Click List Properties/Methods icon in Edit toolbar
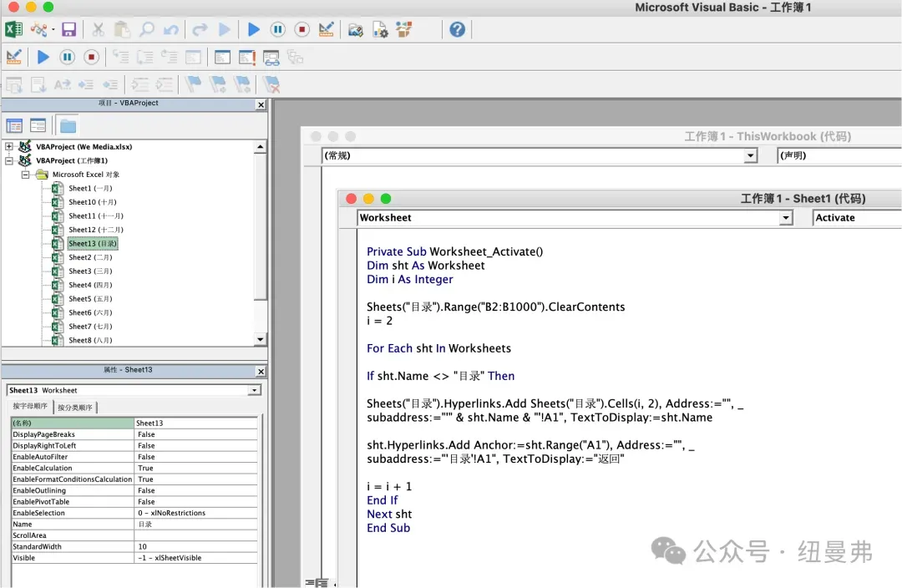The image size is (902, 588). 14,84
